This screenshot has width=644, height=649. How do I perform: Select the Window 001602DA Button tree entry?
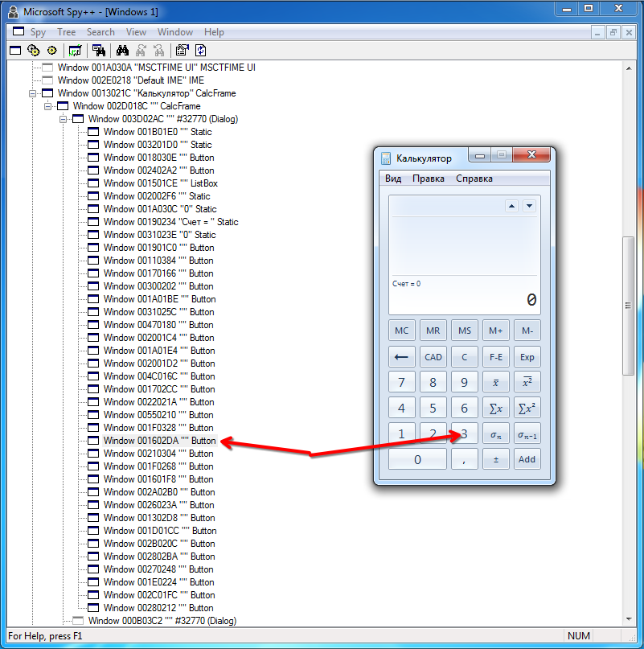point(159,441)
